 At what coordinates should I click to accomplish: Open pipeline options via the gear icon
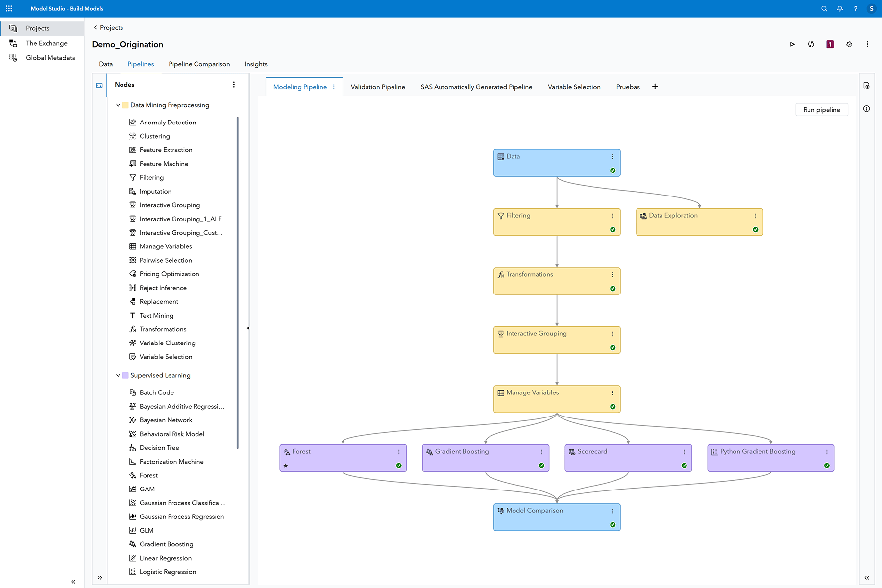tap(849, 44)
